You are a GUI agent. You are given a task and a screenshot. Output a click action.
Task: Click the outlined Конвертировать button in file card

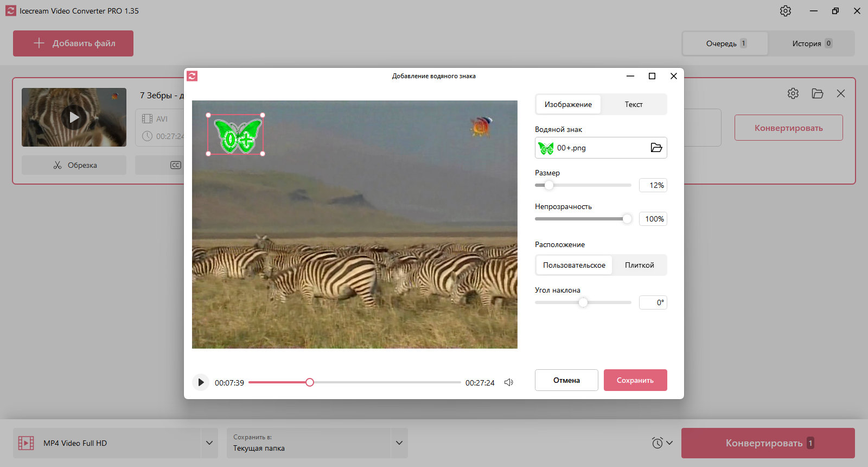pyautogui.click(x=789, y=128)
